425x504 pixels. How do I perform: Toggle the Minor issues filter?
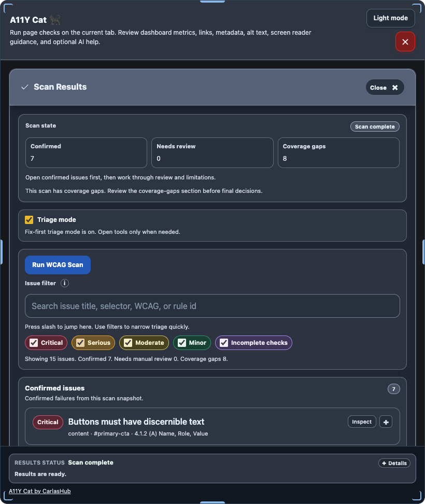(182, 343)
